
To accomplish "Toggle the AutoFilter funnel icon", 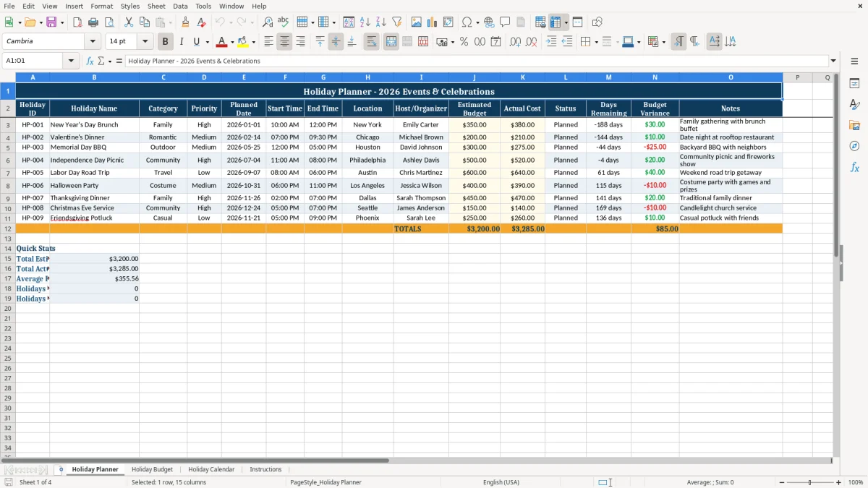I will pos(397,22).
